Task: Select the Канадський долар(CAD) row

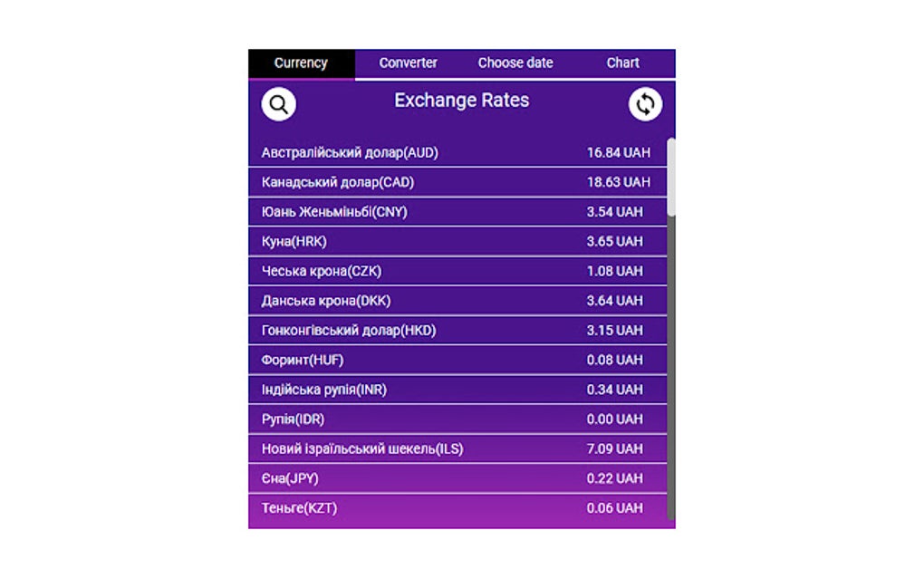Action: (x=457, y=182)
